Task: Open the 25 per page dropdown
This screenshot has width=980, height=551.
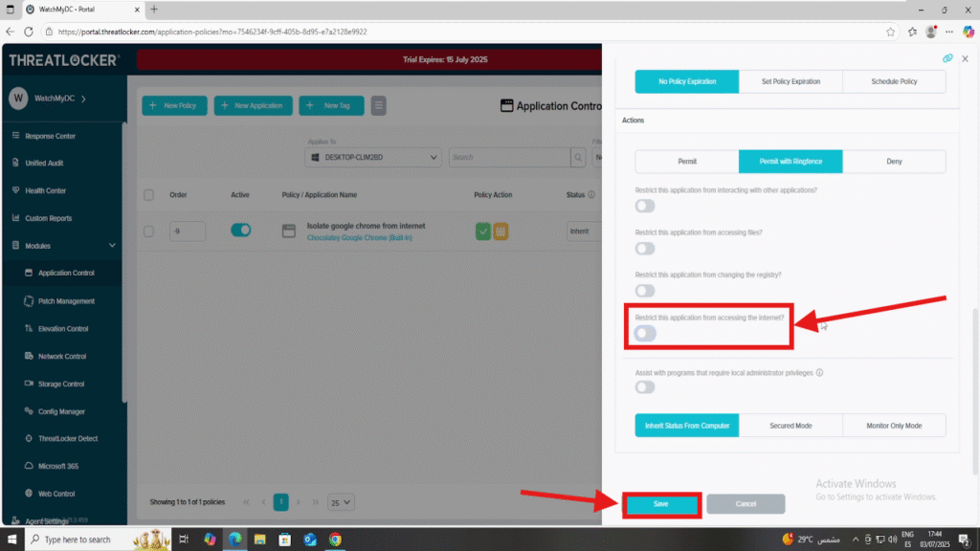Action: pyautogui.click(x=341, y=502)
